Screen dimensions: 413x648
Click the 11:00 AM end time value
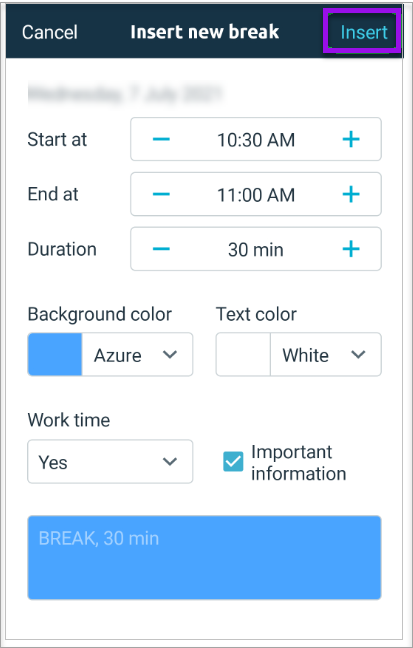(x=256, y=195)
